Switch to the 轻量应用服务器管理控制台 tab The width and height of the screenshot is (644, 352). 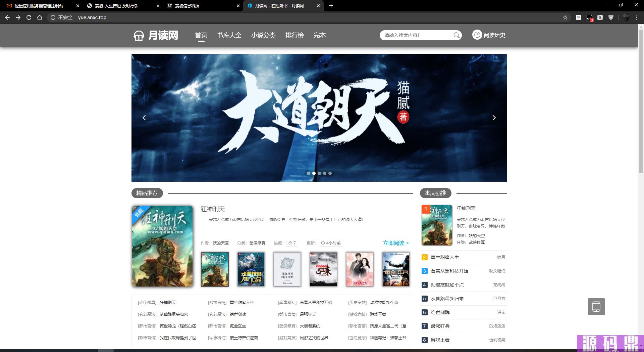pyautogui.click(x=39, y=6)
